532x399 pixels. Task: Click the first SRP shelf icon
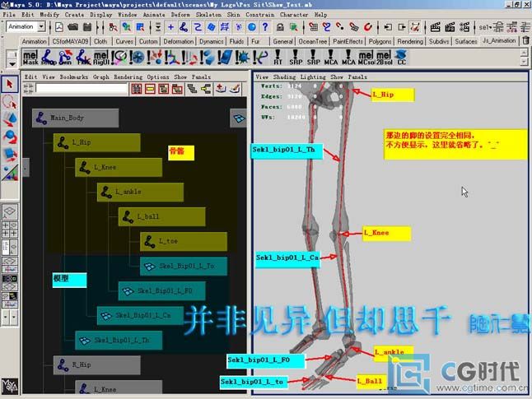[x=296, y=58]
